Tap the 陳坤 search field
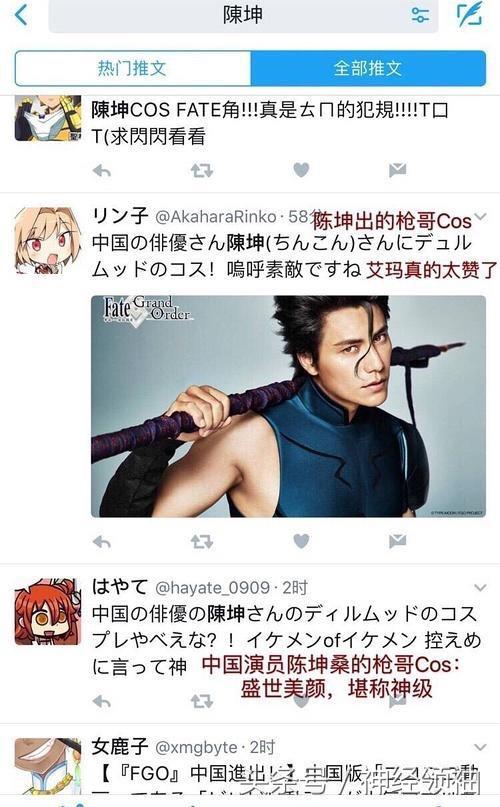 (x=243, y=15)
